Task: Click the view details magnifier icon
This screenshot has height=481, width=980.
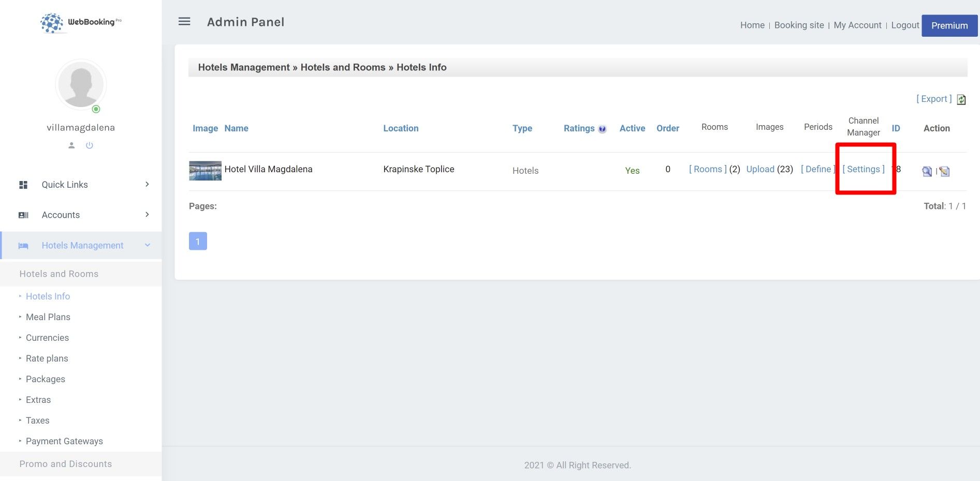Action: click(927, 171)
